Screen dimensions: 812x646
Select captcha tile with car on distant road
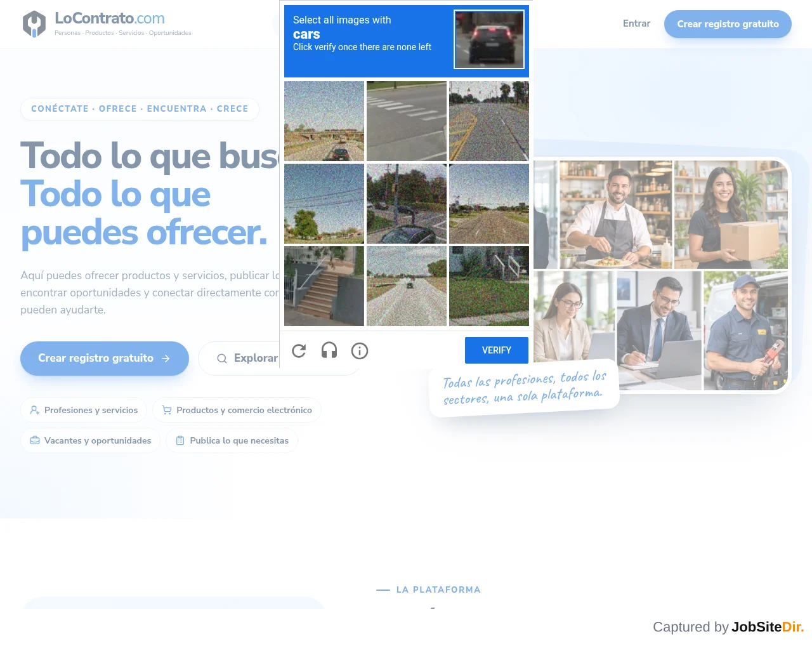[x=407, y=286]
